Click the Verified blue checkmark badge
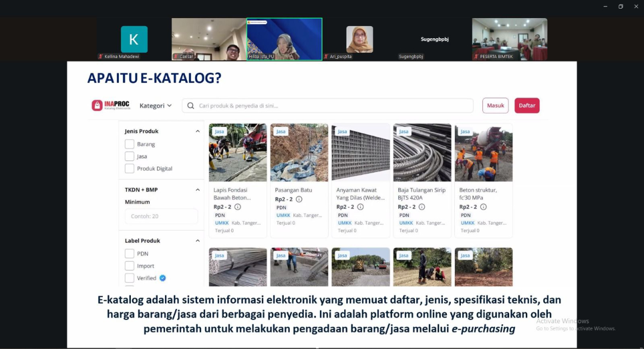Viewport: 644px width, 349px height. coord(163,278)
